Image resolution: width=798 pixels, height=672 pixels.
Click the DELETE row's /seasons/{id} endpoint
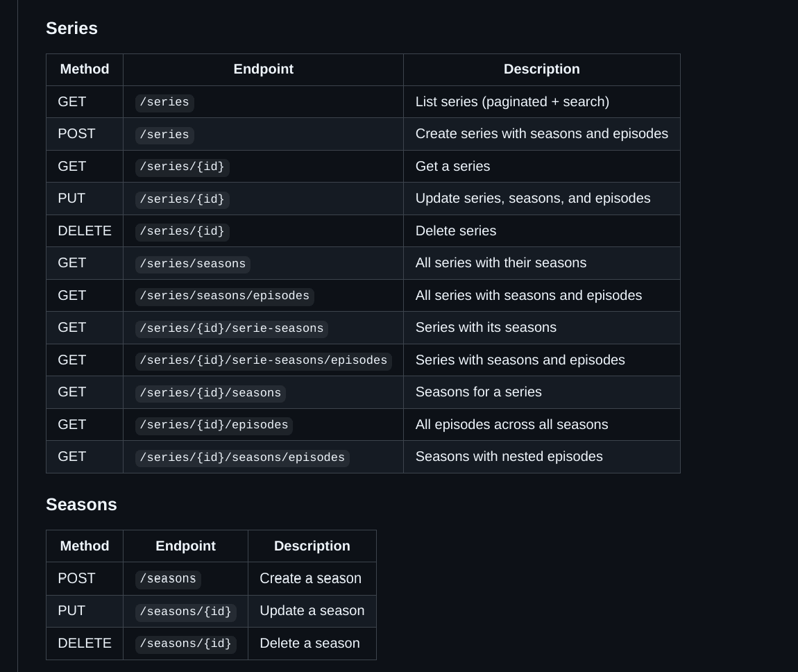point(185,644)
